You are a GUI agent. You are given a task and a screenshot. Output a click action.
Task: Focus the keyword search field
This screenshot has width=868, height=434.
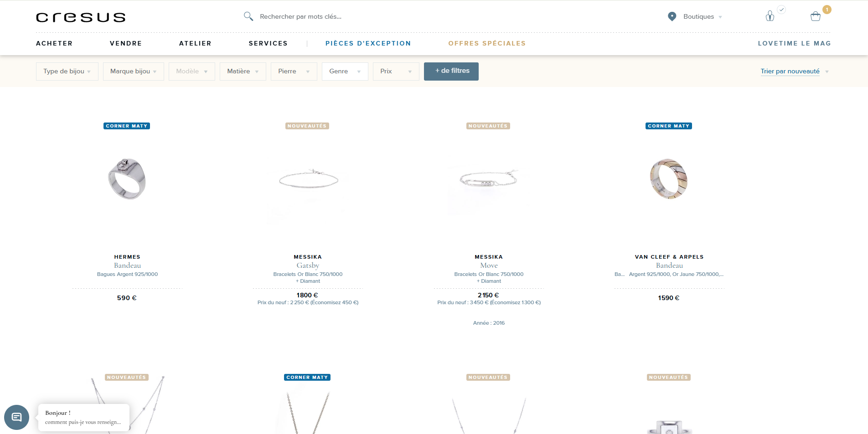(300, 16)
